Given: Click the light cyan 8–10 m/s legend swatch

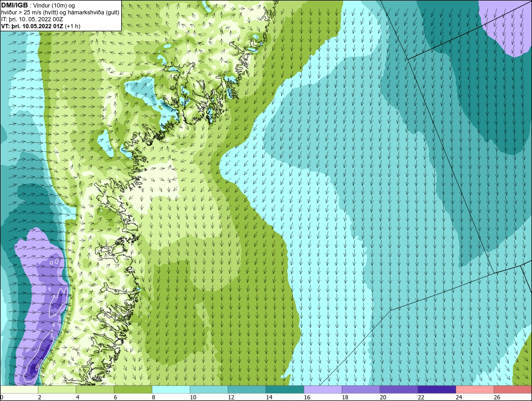Looking at the screenshot, I should (171, 389).
